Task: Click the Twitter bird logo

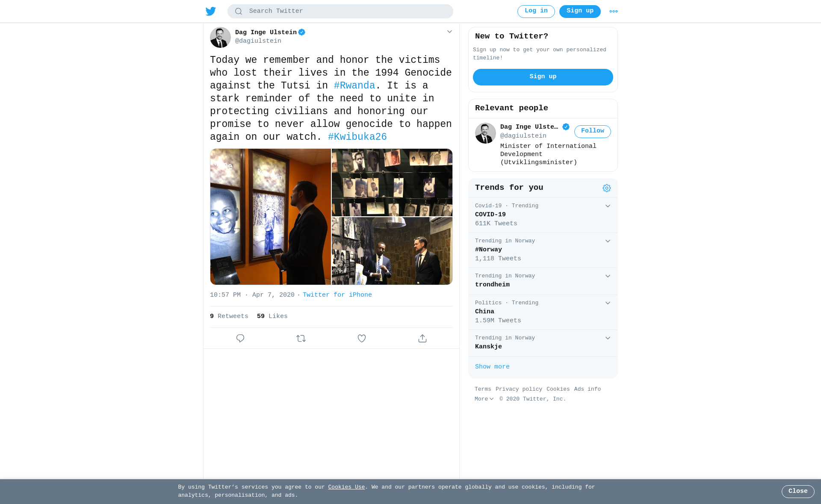Action: [211, 11]
